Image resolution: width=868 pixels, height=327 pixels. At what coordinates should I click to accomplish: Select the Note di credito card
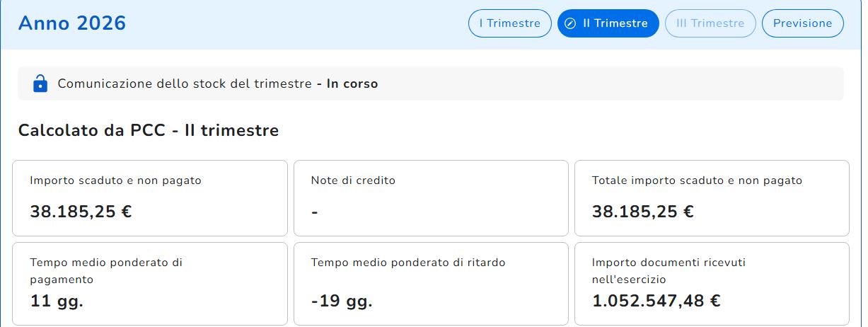[x=431, y=198]
